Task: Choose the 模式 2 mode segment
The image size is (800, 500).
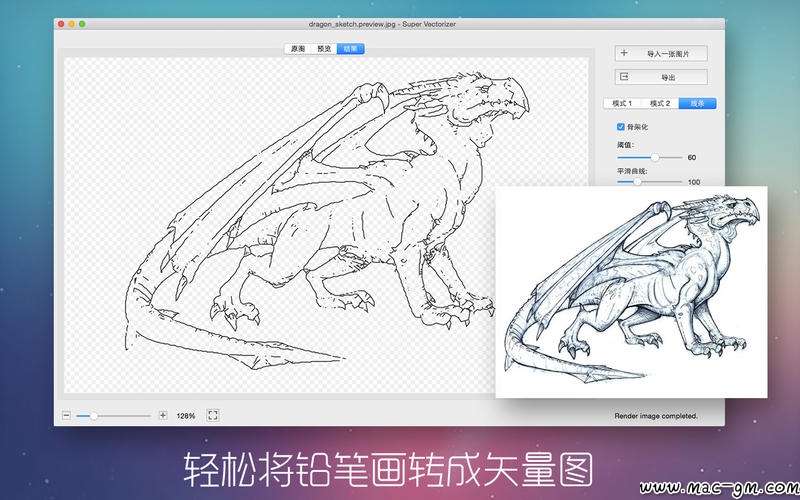Action: (660, 104)
